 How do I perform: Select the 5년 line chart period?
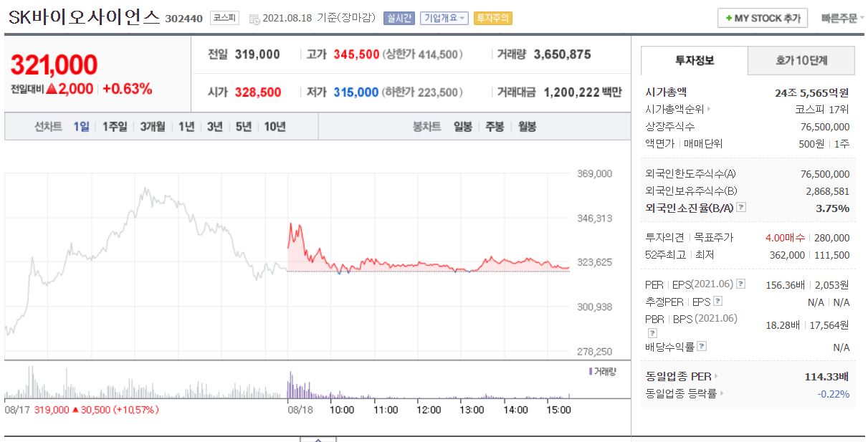244,127
